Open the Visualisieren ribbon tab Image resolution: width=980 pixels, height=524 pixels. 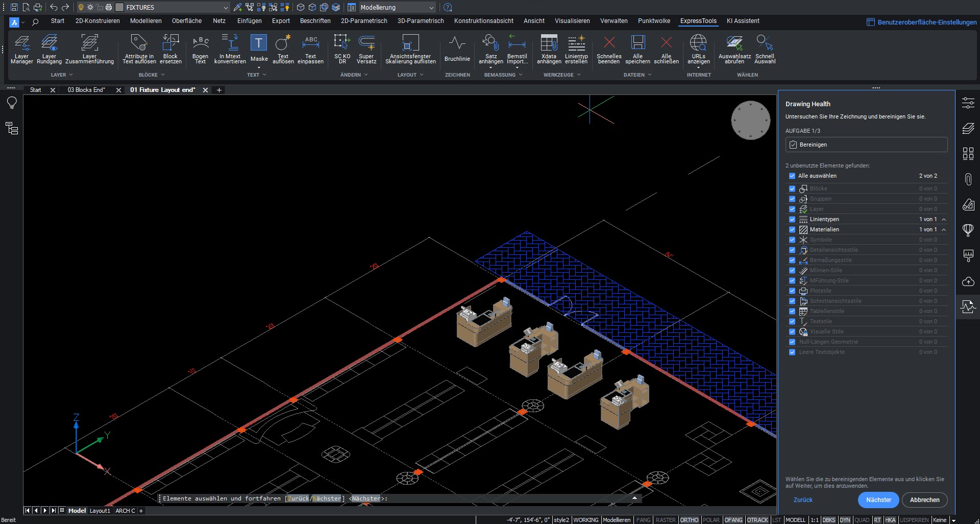click(x=572, y=21)
